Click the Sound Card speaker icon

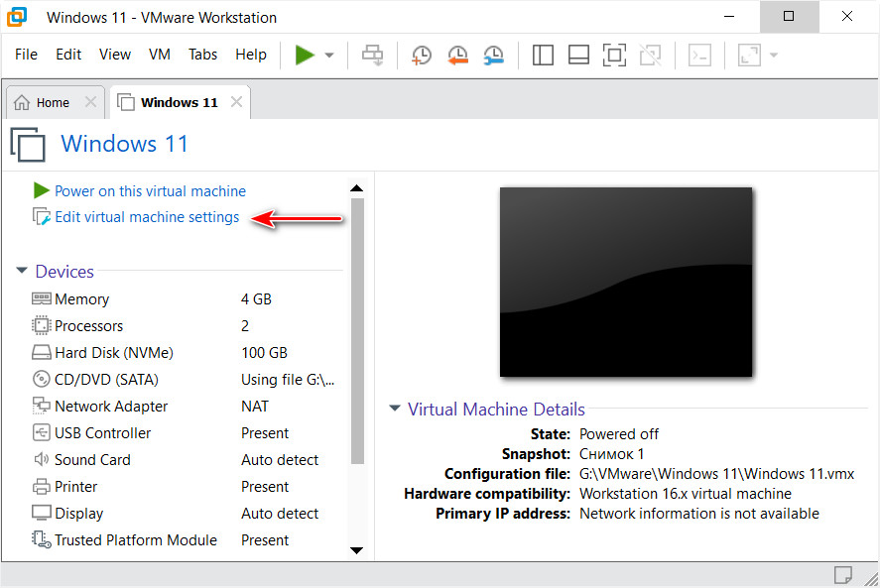pos(42,459)
